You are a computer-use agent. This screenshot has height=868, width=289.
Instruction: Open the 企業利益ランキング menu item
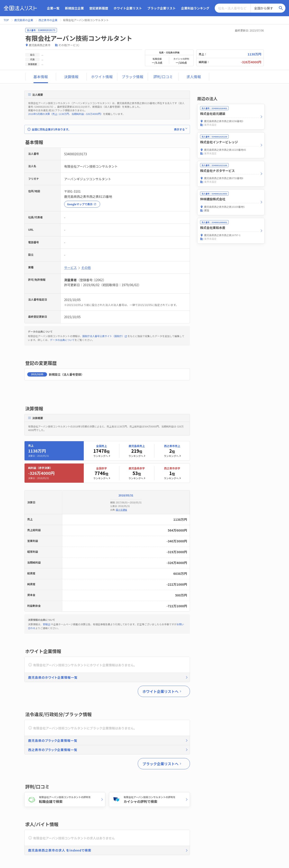195,8
